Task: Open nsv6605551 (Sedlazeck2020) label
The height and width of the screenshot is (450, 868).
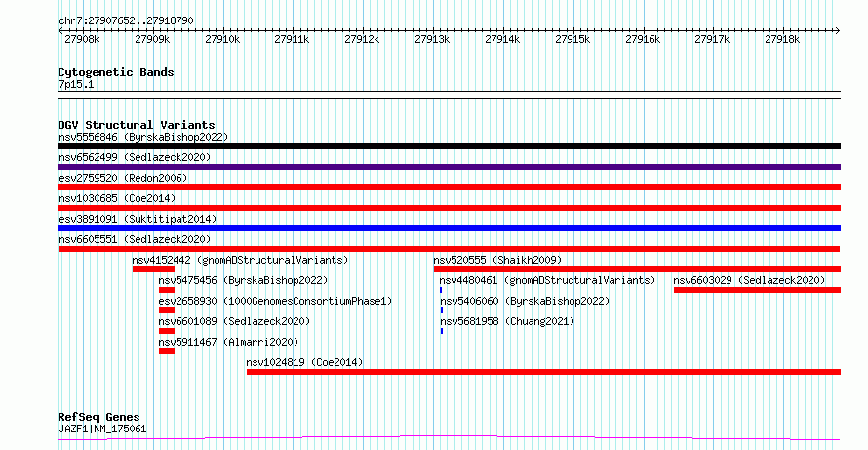Action: tap(135, 239)
